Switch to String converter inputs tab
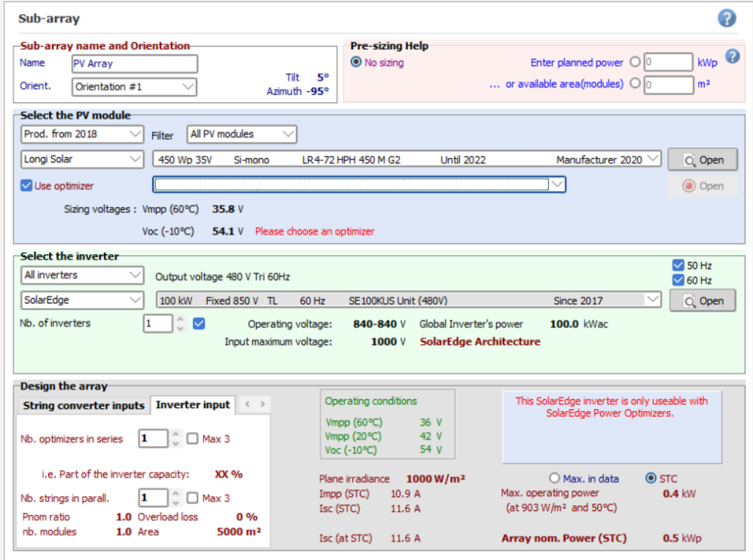 (83, 405)
